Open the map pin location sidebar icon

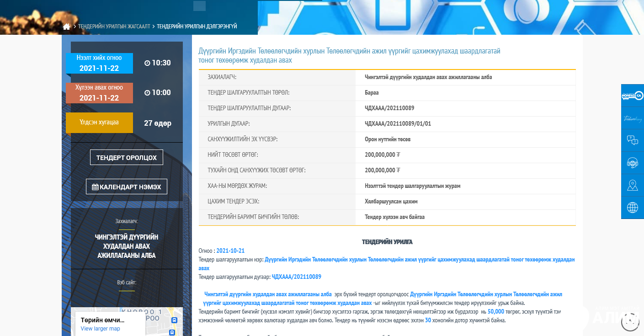632,185
